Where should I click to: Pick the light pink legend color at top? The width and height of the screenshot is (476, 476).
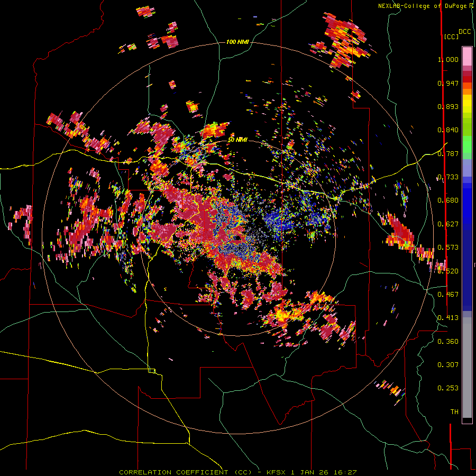click(x=467, y=57)
